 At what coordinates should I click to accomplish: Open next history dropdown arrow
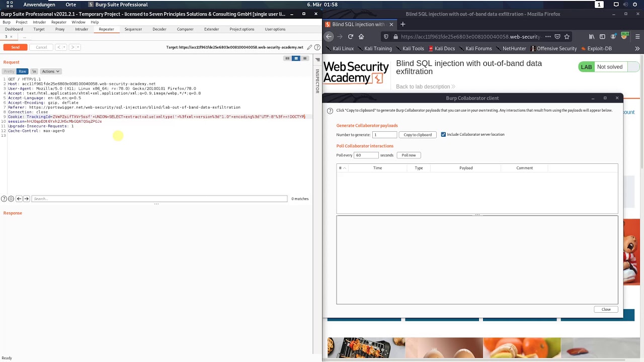coord(78,47)
